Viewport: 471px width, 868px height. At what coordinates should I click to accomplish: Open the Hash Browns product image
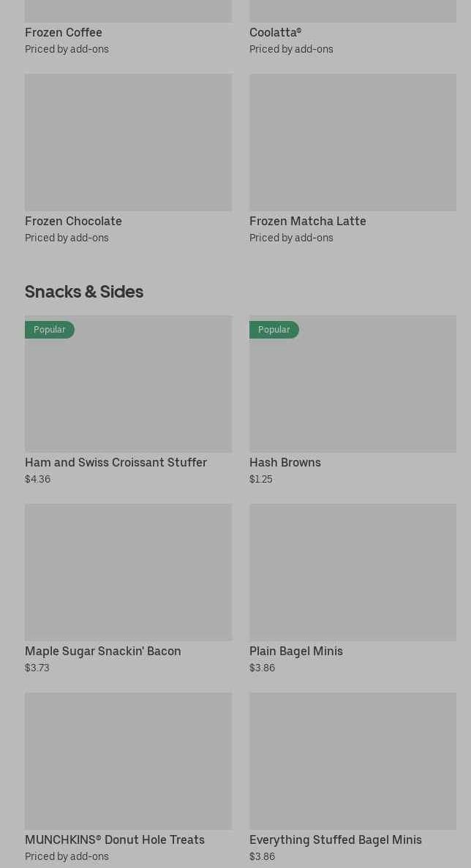point(353,391)
